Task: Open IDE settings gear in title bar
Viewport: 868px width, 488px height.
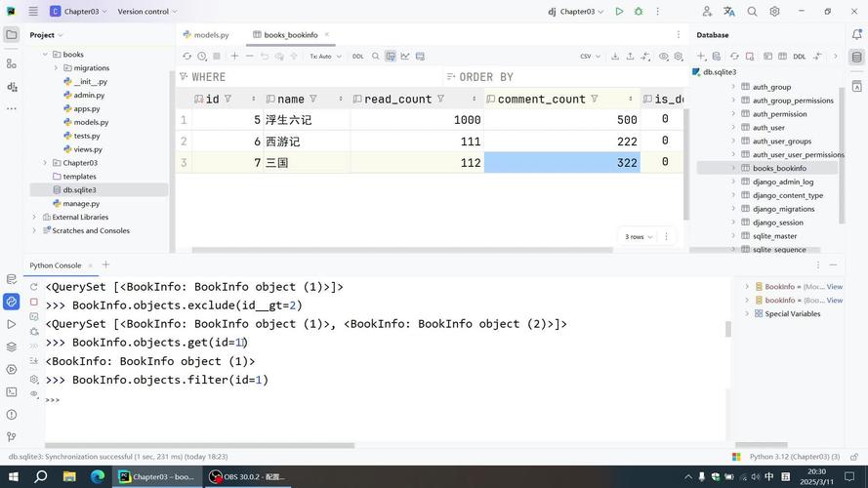Action: (774, 11)
